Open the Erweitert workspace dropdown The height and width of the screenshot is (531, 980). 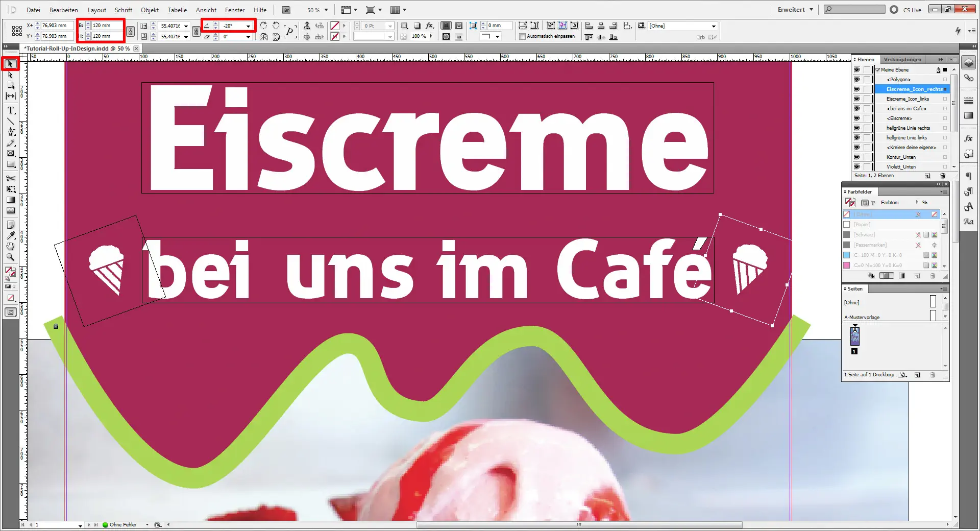tap(794, 9)
